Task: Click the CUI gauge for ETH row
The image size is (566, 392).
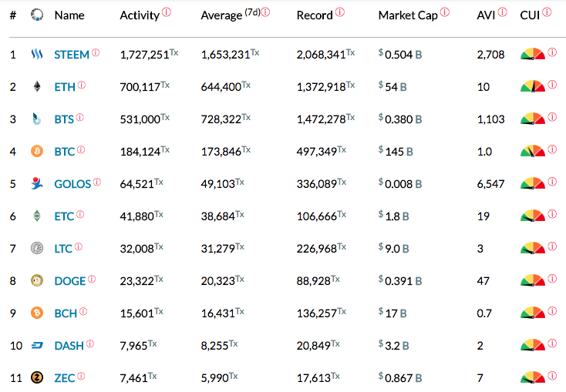Action: pos(533,86)
